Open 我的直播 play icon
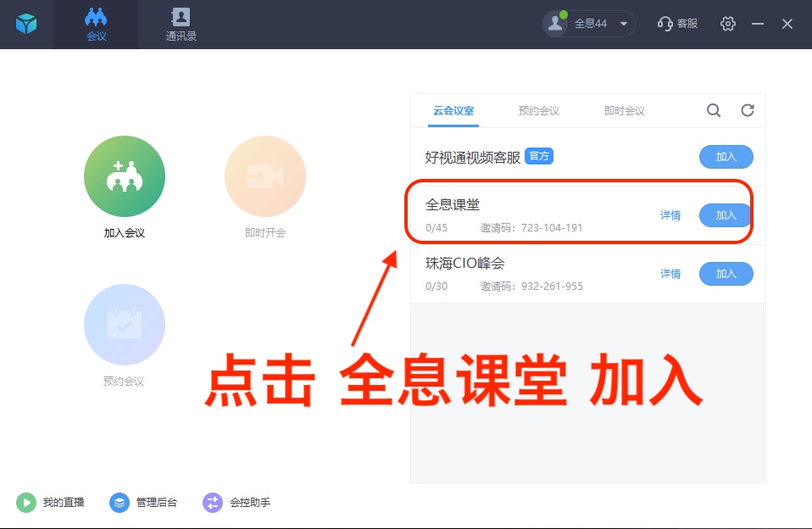This screenshot has height=529, width=812. 26,503
